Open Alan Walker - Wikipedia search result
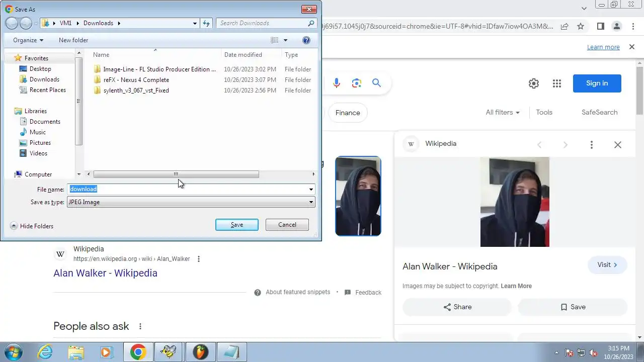 pyautogui.click(x=106, y=273)
